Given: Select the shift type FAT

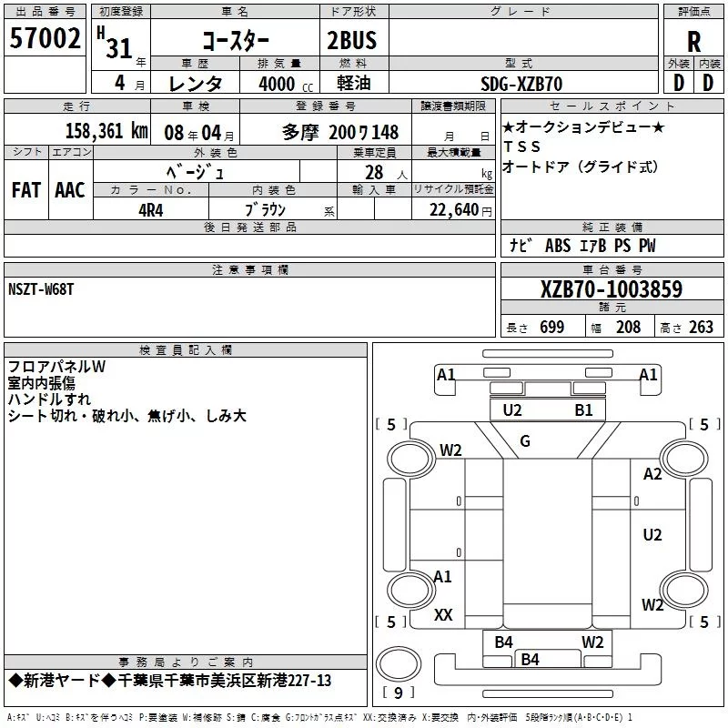Looking at the screenshot, I should click(26, 190).
